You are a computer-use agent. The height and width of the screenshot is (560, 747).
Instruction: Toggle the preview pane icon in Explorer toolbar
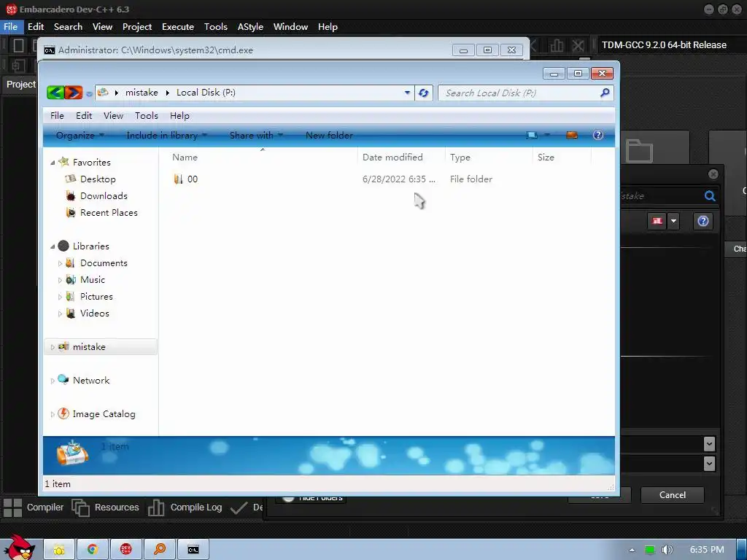[x=572, y=135]
